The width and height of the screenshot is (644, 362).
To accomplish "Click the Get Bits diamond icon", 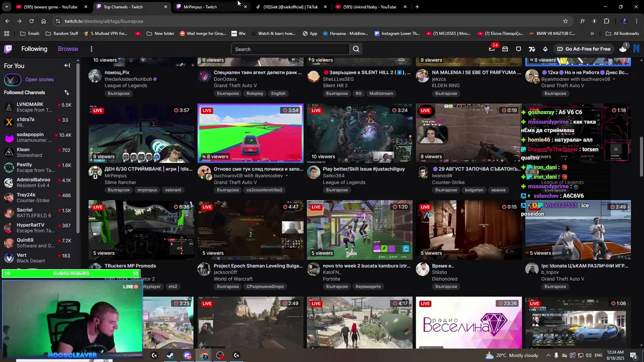I will (545, 49).
